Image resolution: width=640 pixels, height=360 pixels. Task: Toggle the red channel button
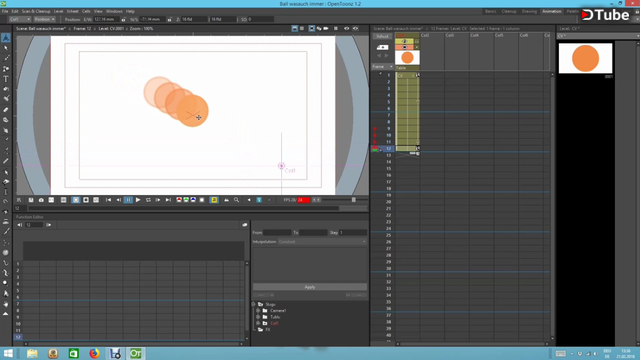pyautogui.click(x=179, y=200)
